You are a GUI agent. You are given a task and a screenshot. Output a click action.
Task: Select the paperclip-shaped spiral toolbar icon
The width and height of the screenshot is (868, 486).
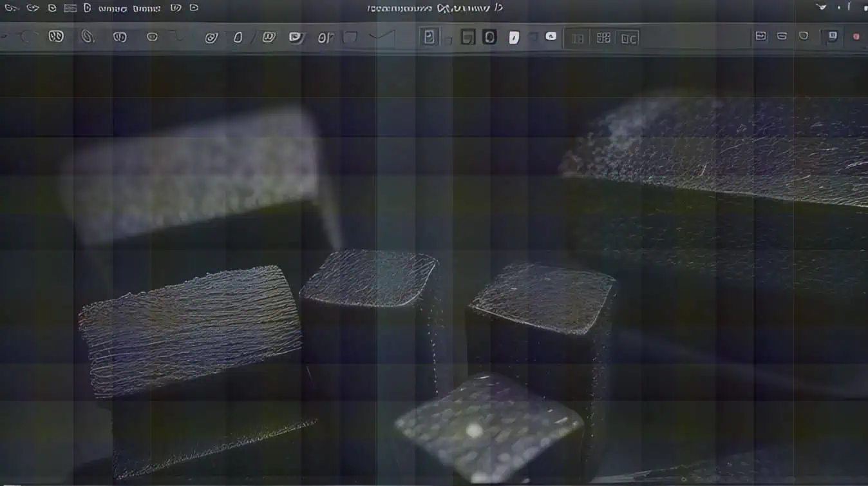click(88, 37)
